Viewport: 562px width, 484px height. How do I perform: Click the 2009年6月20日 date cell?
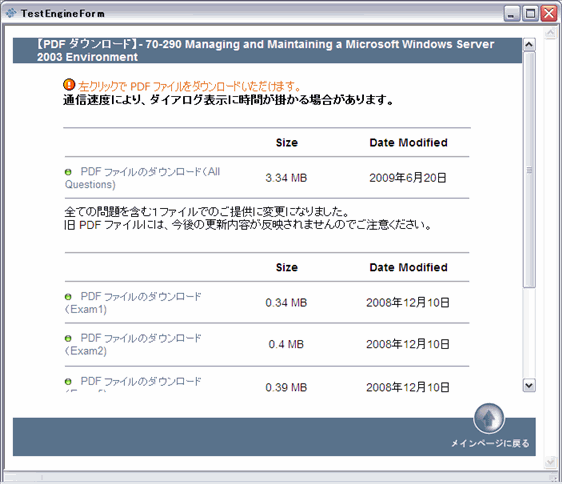(x=408, y=178)
